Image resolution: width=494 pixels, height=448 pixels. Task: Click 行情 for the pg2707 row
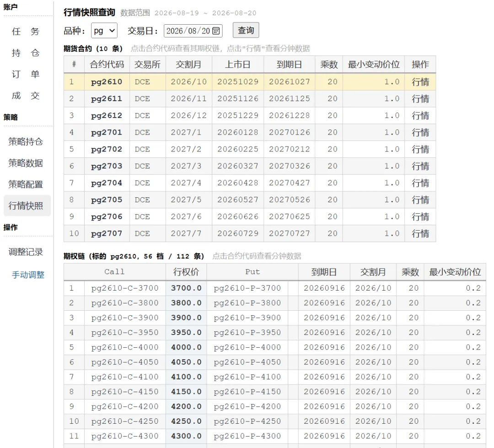[x=420, y=234]
